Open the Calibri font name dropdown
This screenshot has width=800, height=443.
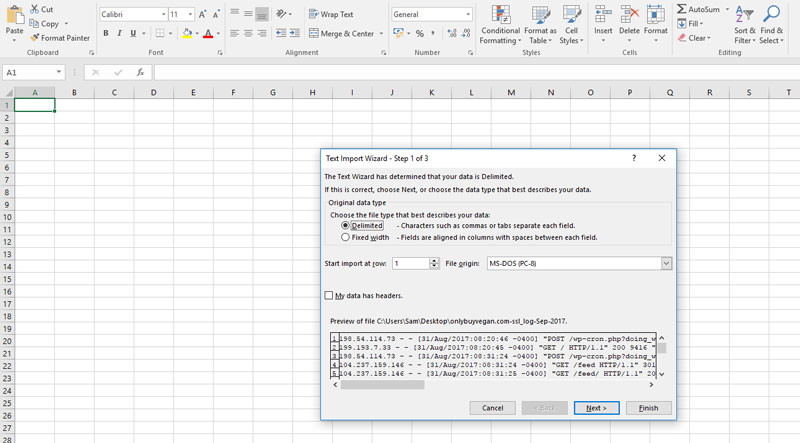(161, 15)
